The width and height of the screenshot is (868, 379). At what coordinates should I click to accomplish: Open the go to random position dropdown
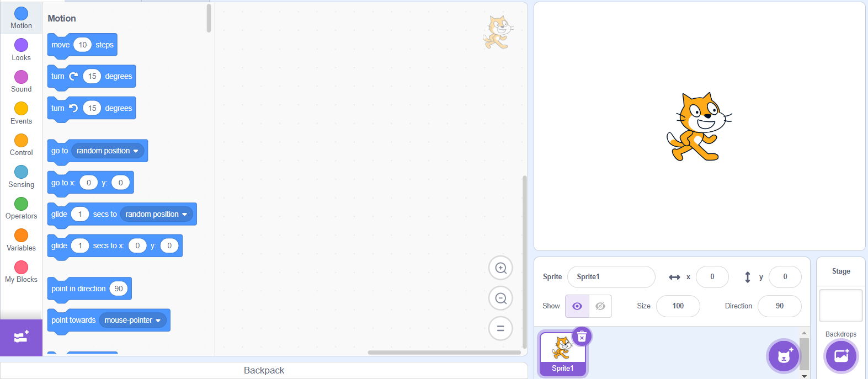pos(108,151)
